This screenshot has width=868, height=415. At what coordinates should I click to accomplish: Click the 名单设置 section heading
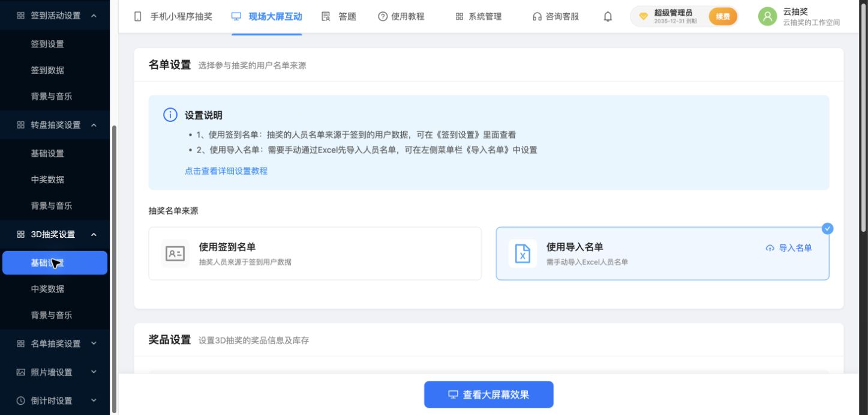point(170,65)
